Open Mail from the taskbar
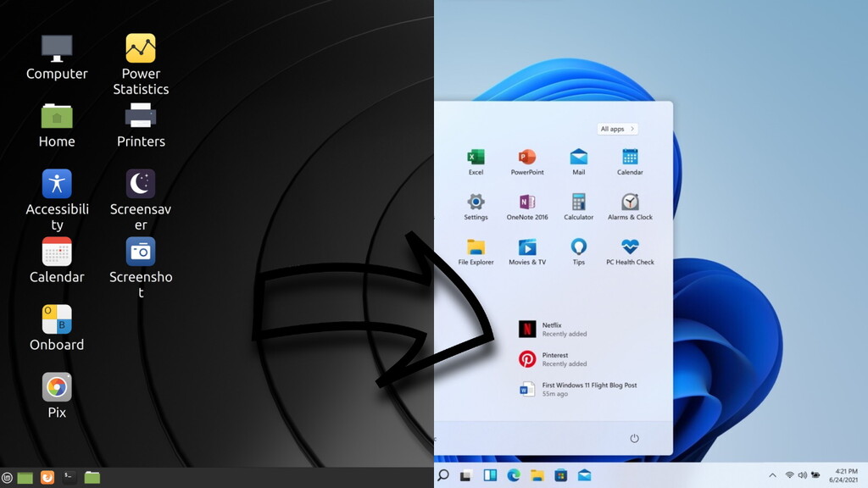Viewport: 868px width, 488px height. (583, 476)
